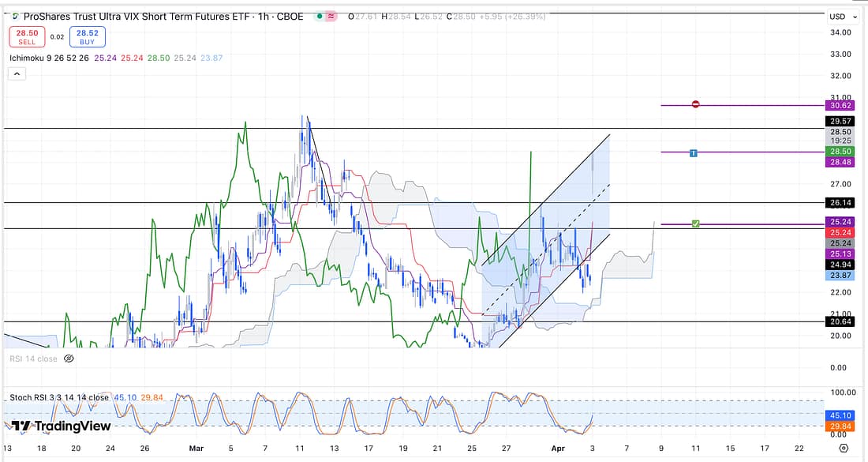Click the blue BUY 28.52 button
The height and width of the screenshot is (462, 868).
point(88,36)
